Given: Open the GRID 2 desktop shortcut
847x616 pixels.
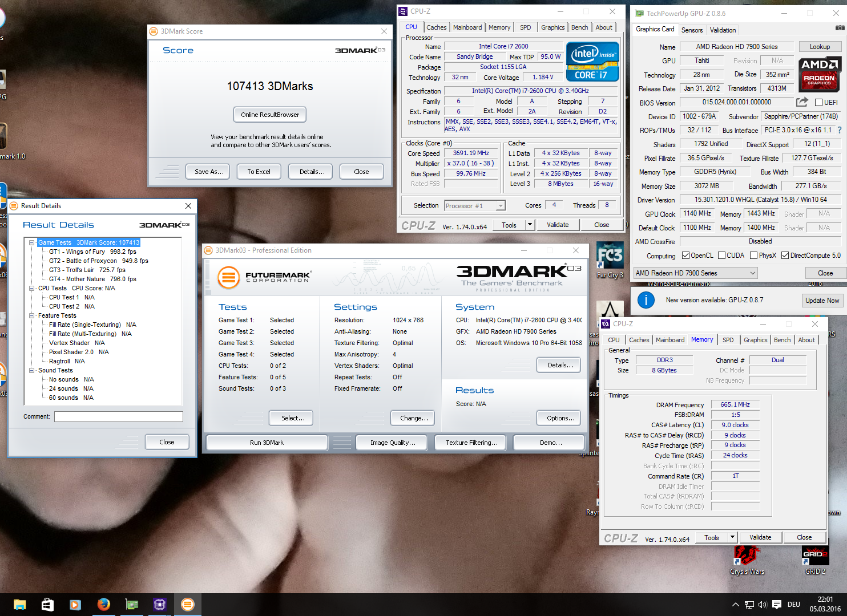Looking at the screenshot, I should pyautogui.click(x=816, y=560).
